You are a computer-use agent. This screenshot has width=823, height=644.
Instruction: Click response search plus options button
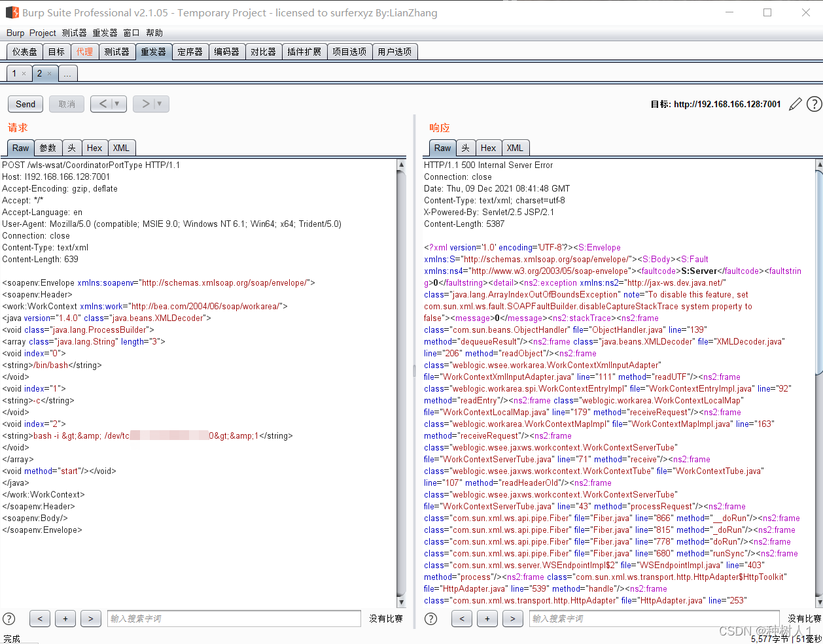click(487, 619)
